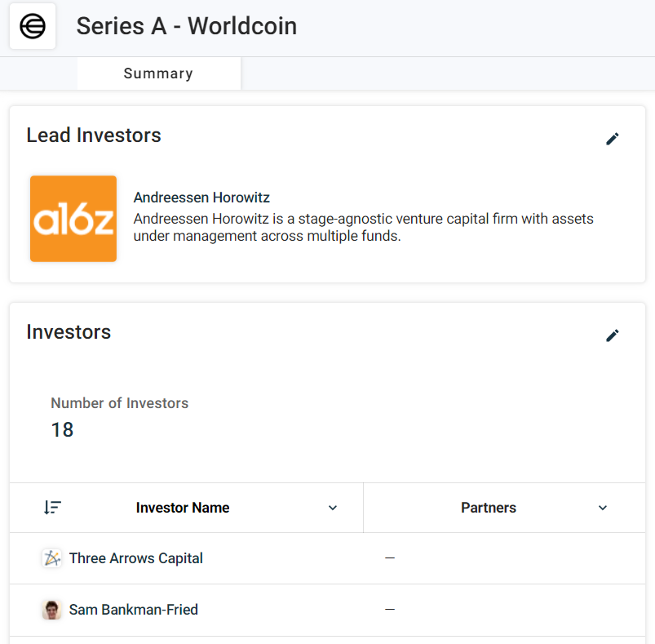Open the Andreessen Horowitz name link
This screenshot has height=644, width=655.
click(201, 198)
